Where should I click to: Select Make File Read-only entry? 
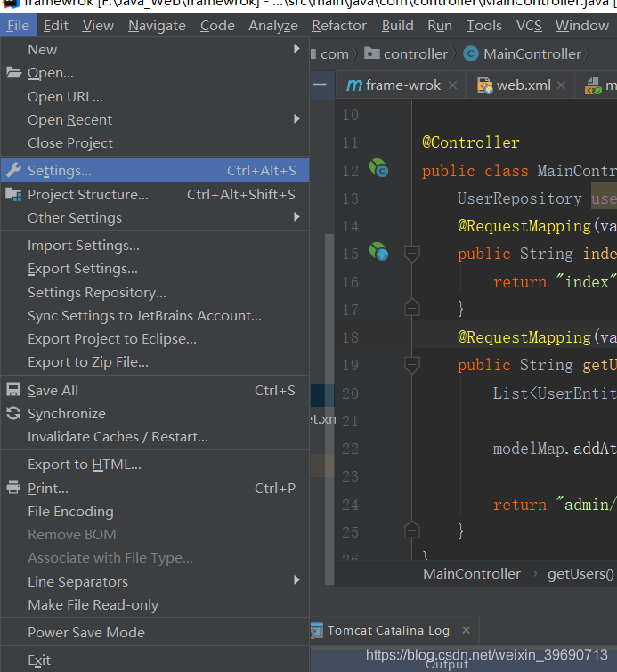pyautogui.click(x=155, y=604)
